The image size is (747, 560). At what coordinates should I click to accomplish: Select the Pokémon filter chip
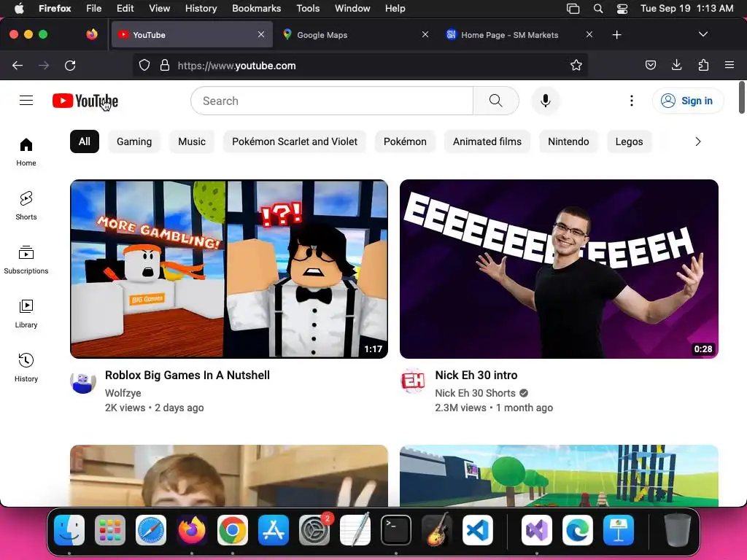pyautogui.click(x=405, y=141)
